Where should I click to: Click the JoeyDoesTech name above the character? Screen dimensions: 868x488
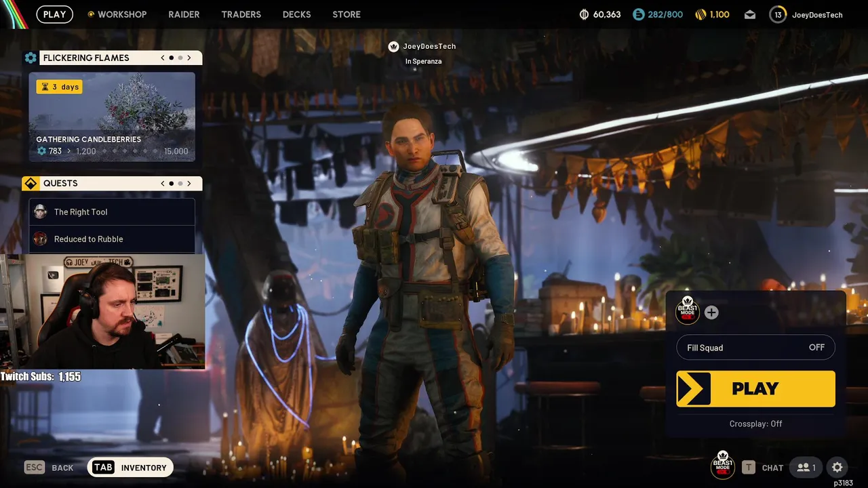coord(429,46)
